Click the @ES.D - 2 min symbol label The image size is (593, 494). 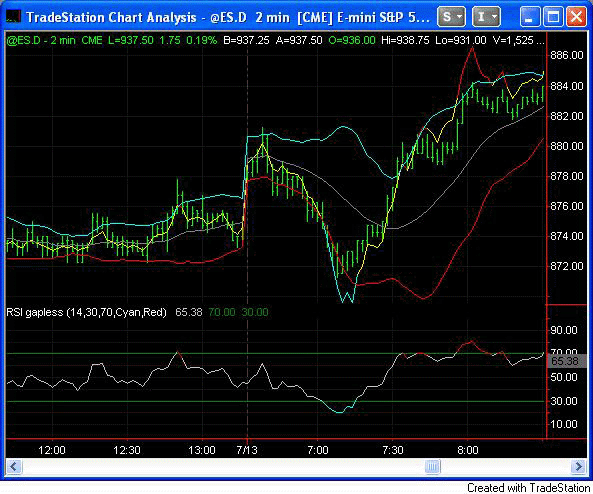(41, 40)
